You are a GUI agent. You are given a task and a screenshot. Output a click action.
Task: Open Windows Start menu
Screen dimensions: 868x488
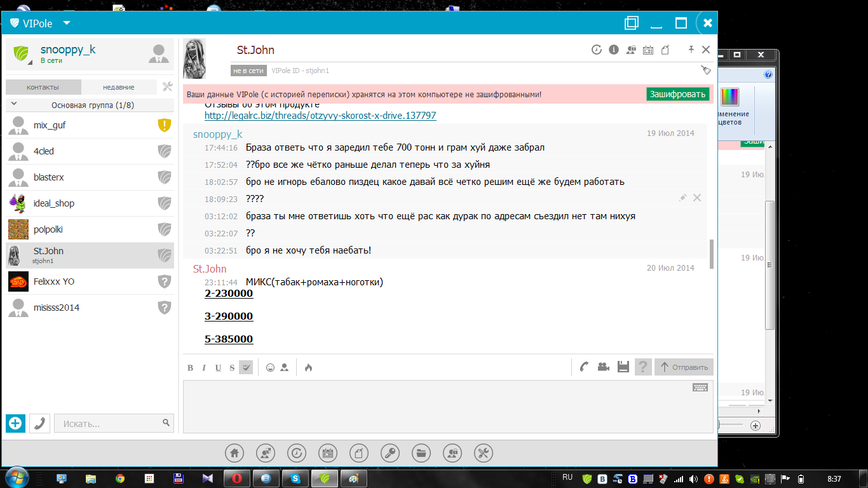17,478
